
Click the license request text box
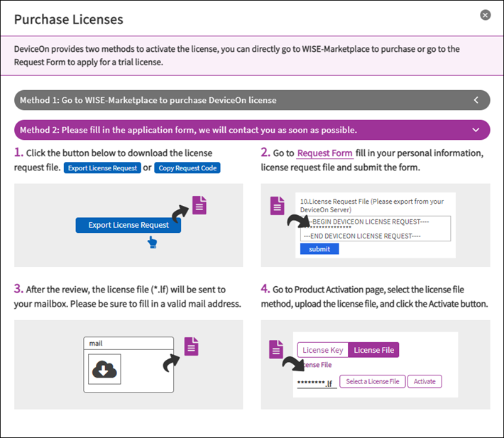pyautogui.click(x=376, y=228)
